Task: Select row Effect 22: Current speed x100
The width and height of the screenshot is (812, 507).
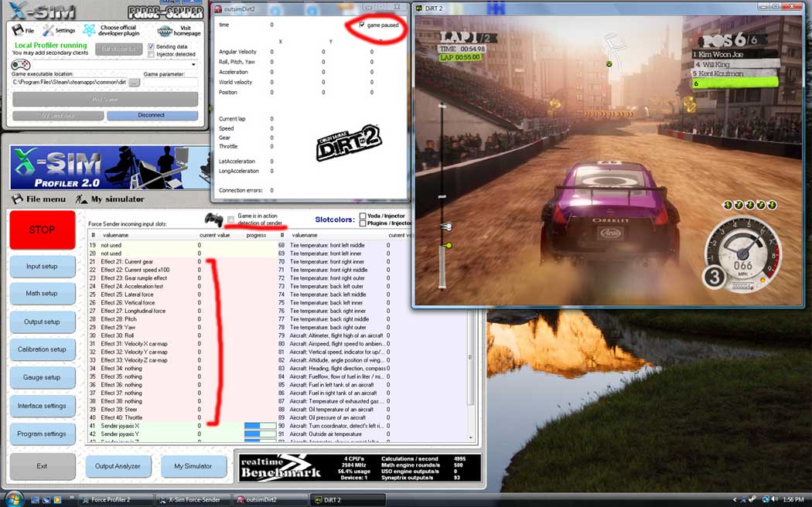Action: (182, 270)
